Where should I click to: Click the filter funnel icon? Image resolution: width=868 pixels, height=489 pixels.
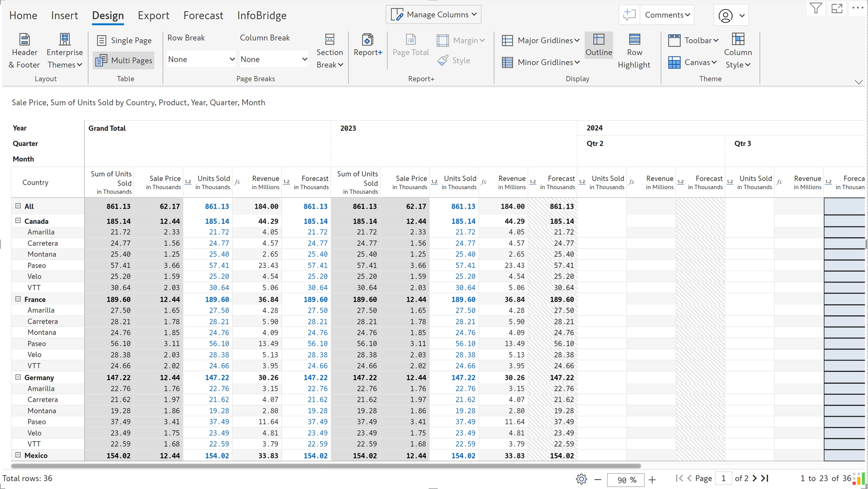816,8
